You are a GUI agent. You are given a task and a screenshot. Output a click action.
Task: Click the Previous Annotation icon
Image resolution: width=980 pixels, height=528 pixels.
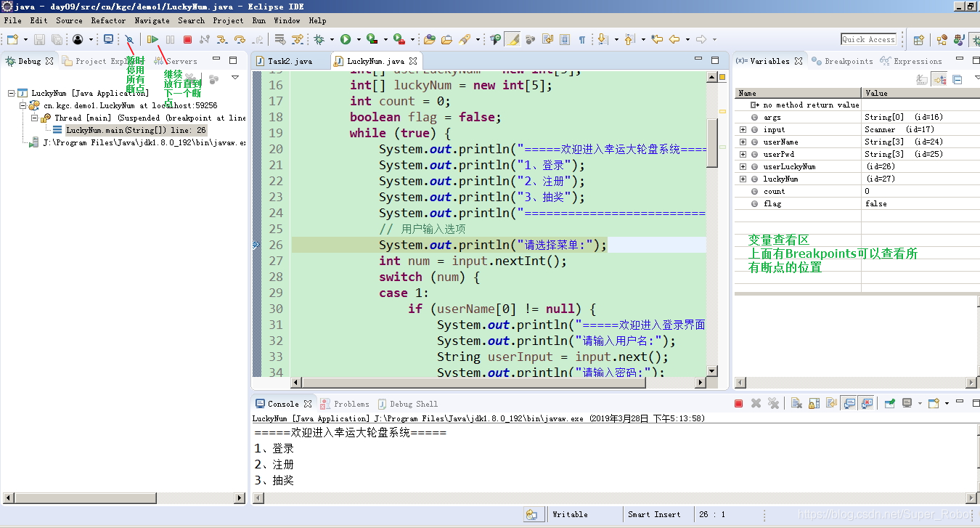(629, 39)
